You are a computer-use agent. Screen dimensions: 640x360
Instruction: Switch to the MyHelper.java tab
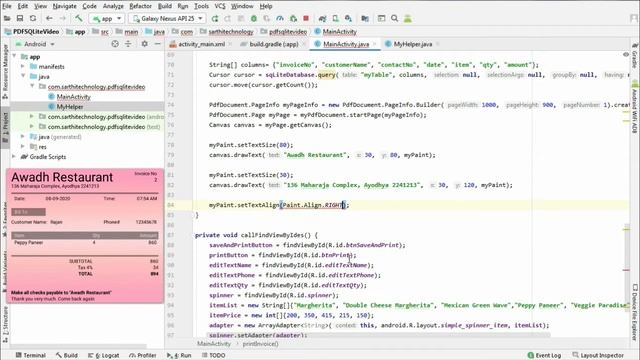click(x=413, y=44)
